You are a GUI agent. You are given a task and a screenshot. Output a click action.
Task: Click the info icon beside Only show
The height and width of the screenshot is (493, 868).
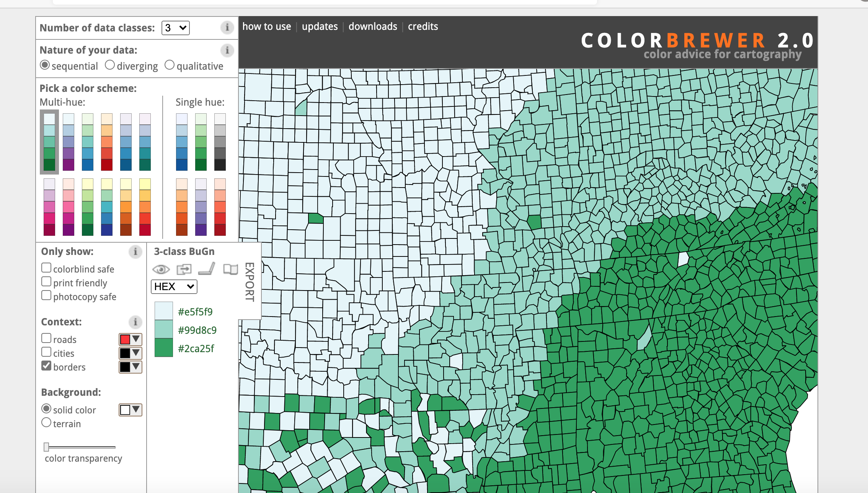tap(135, 251)
